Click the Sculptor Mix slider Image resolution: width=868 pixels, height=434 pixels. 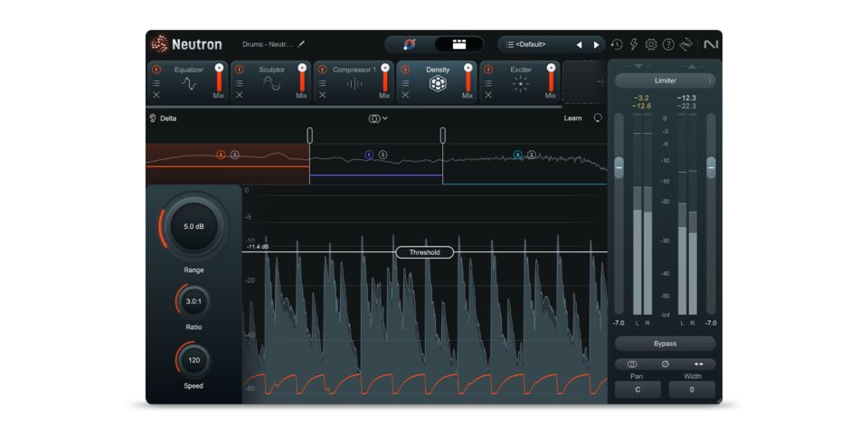point(302,79)
